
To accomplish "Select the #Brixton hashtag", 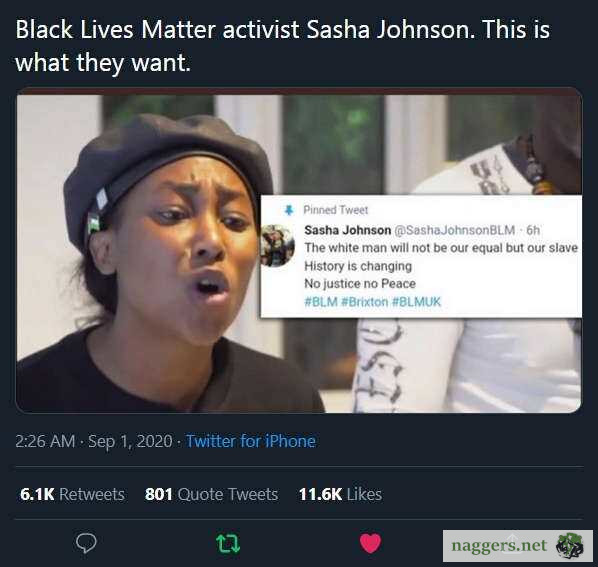I will point(364,302).
